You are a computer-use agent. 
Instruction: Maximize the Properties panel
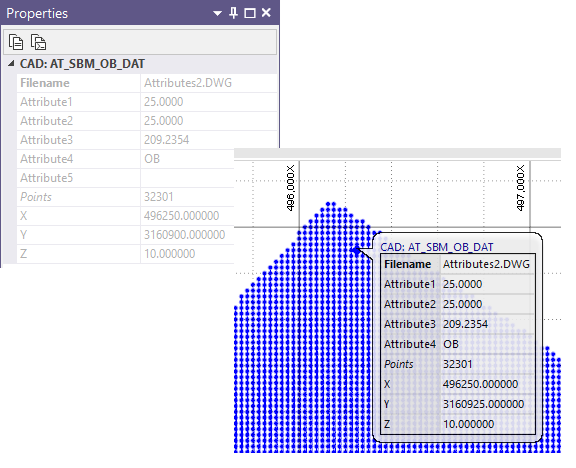click(250, 13)
